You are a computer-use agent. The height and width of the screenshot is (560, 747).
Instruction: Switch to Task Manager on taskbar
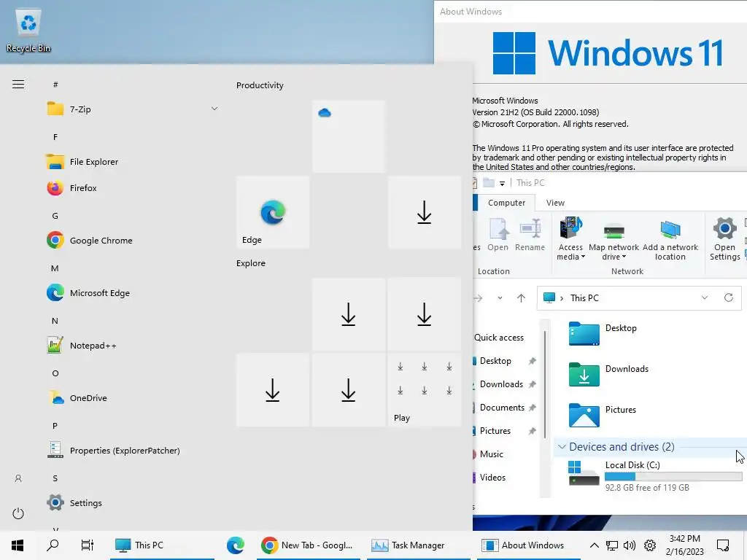click(417, 545)
